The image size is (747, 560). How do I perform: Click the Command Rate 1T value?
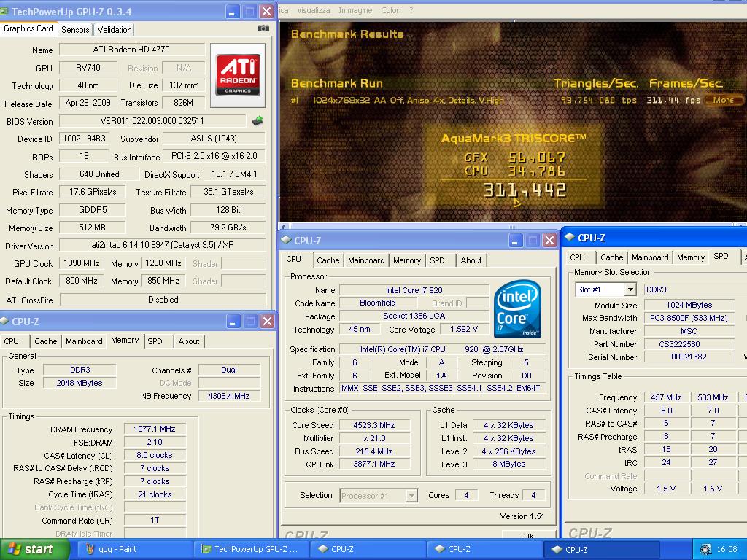155,520
